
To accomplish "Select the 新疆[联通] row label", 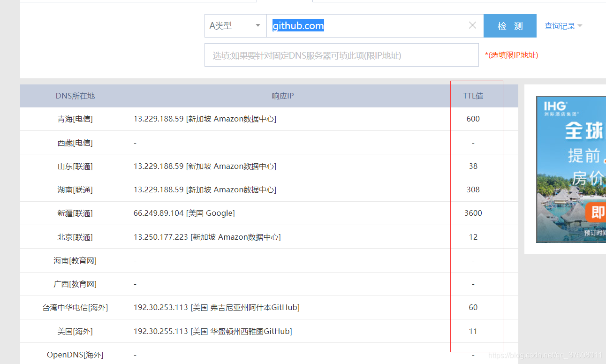I will pyautogui.click(x=75, y=213).
